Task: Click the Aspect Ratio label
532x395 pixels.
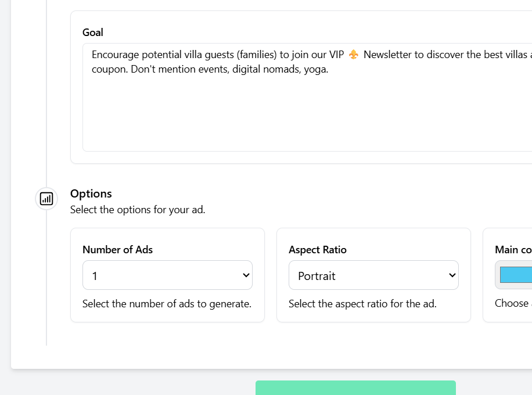Action: [318, 250]
